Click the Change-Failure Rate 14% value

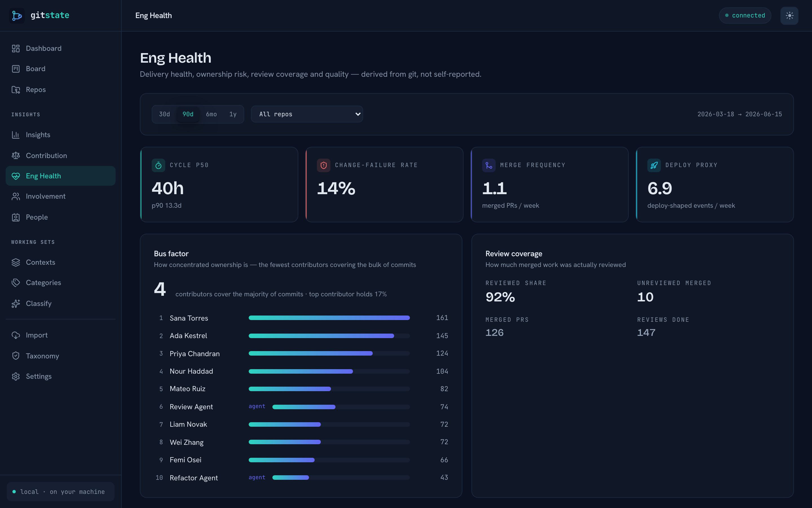pos(336,188)
